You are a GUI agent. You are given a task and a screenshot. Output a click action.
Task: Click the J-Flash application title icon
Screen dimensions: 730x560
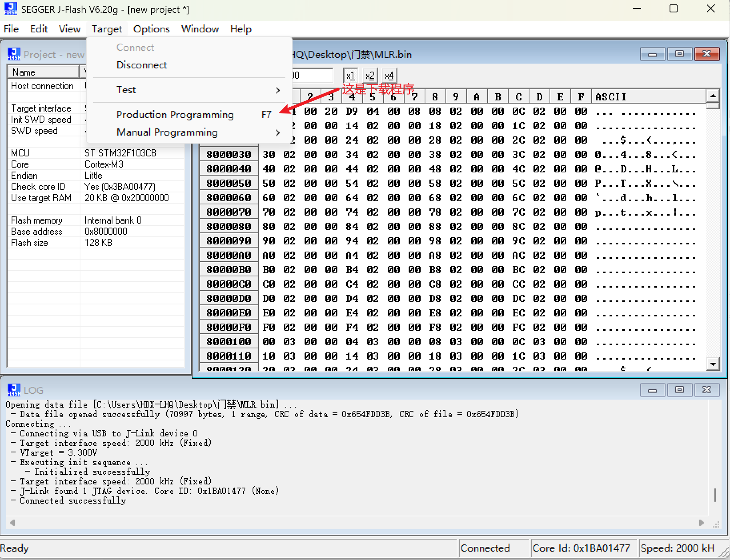click(11, 9)
